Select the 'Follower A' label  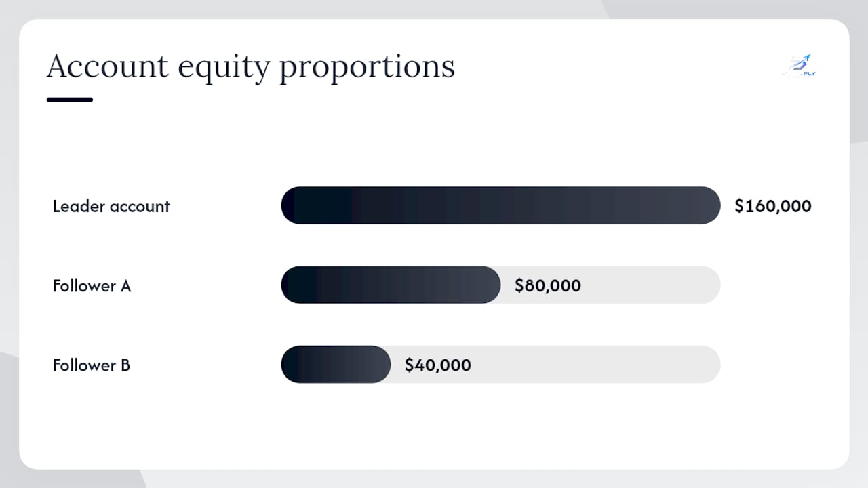pyautogui.click(x=92, y=285)
